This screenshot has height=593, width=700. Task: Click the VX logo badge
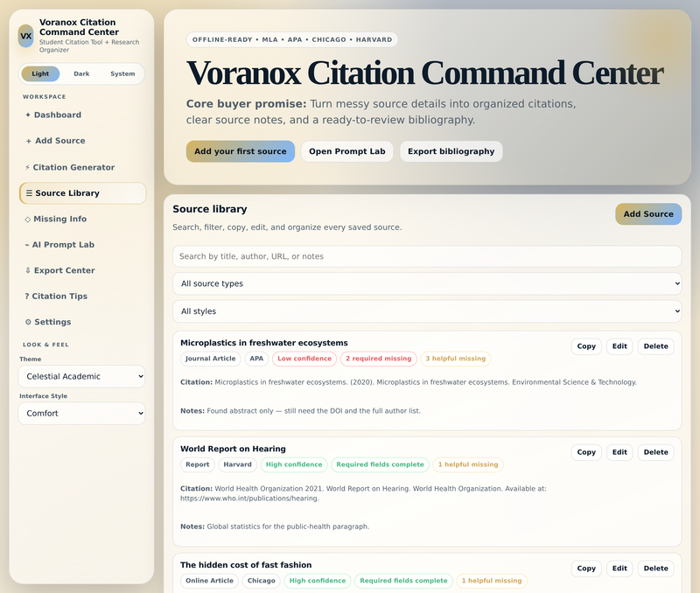tap(26, 36)
